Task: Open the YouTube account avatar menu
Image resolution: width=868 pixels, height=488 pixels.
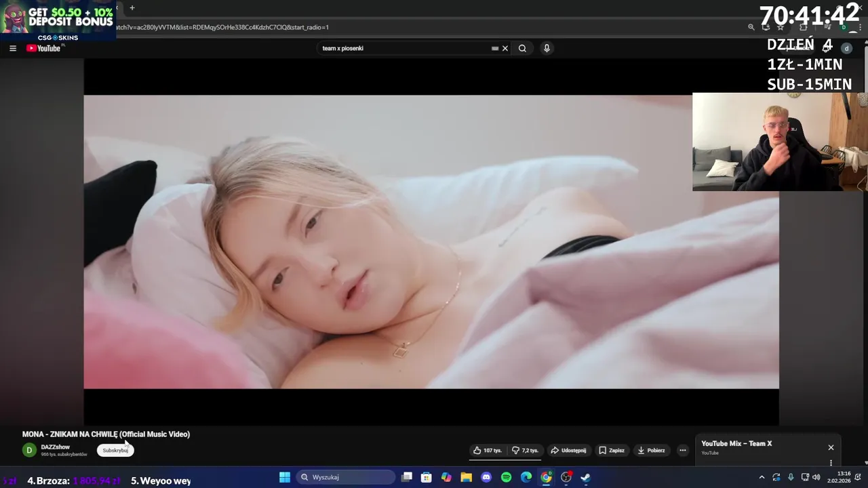Action: pyautogui.click(x=846, y=48)
